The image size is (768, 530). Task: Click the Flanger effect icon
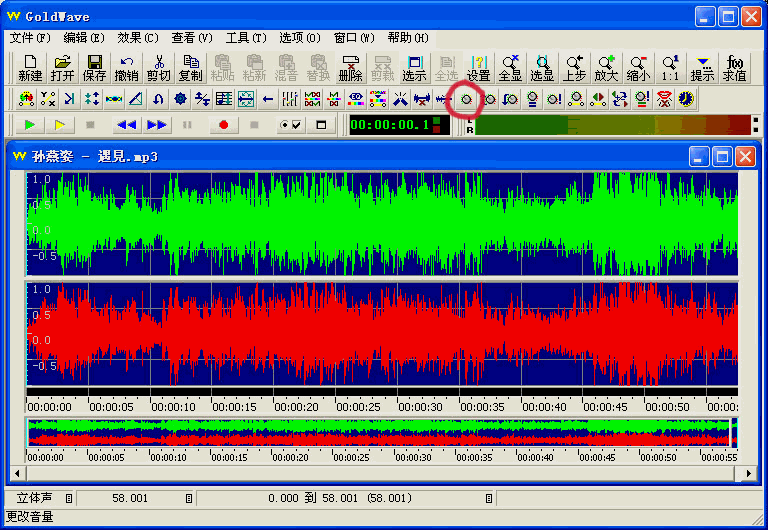(x=114, y=99)
